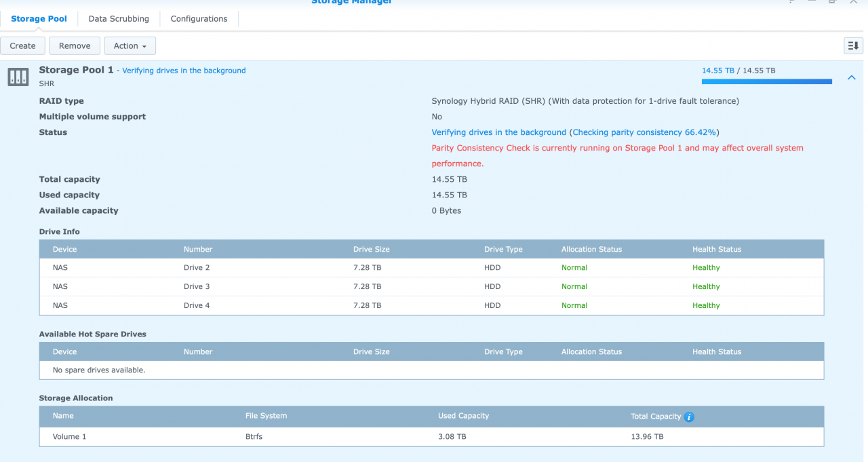
Task: Select the Volume 1 row in Storage Allocation
Action: [x=431, y=436]
